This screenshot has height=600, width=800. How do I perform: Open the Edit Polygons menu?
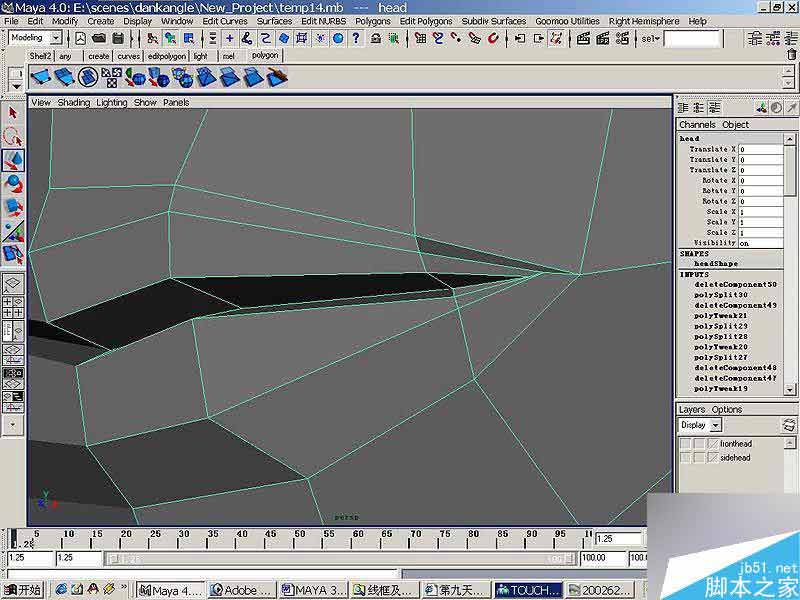pyautogui.click(x=426, y=21)
